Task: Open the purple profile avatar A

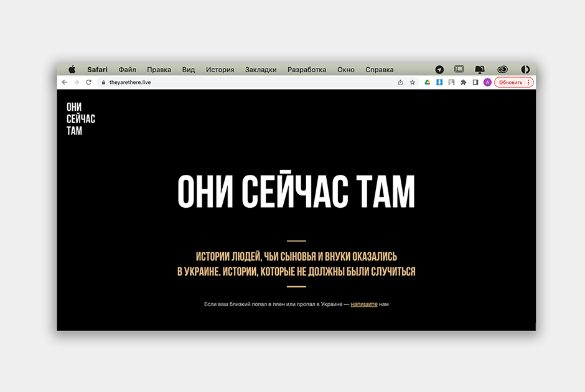Action: [487, 82]
